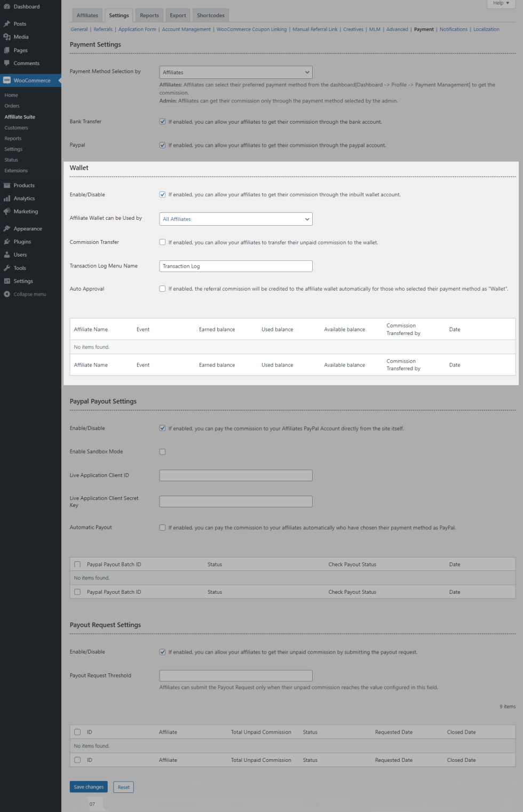Open Payment Method Selection by dropdown
The height and width of the screenshot is (812, 523).
click(235, 73)
